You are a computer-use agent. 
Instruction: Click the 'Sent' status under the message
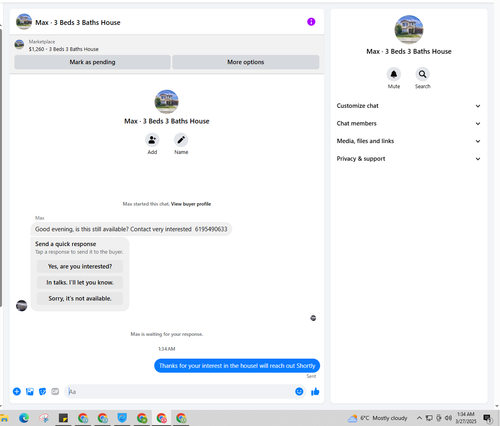pyautogui.click(x=311, y=376)
